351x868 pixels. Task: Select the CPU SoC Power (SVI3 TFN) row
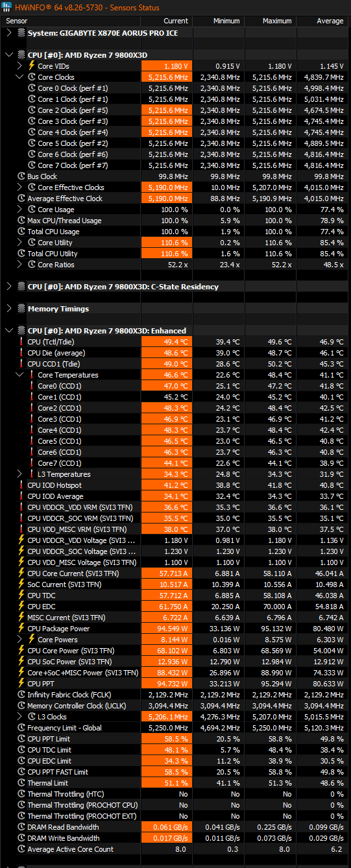(175, 662)
